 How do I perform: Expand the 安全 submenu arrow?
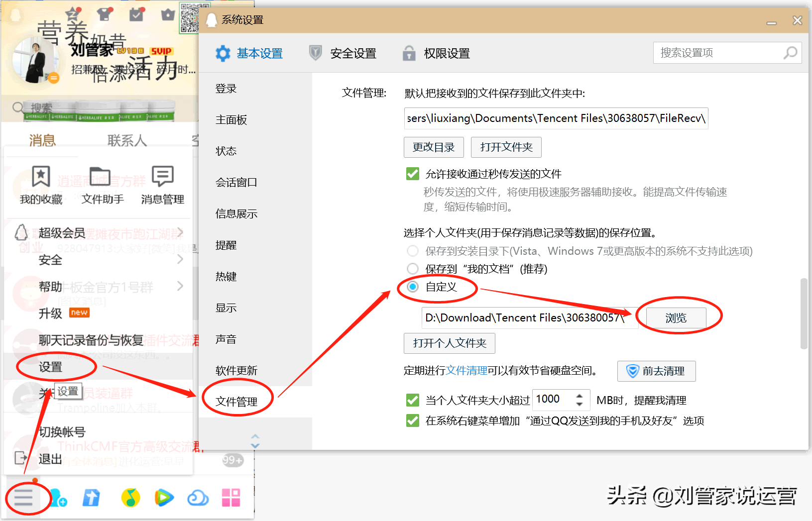[x=181, y=259]
